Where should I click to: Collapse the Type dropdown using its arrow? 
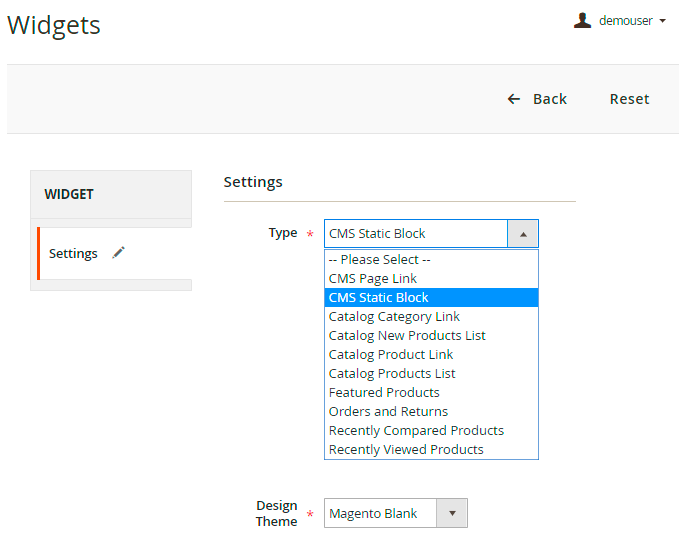[x=523, y=234]
